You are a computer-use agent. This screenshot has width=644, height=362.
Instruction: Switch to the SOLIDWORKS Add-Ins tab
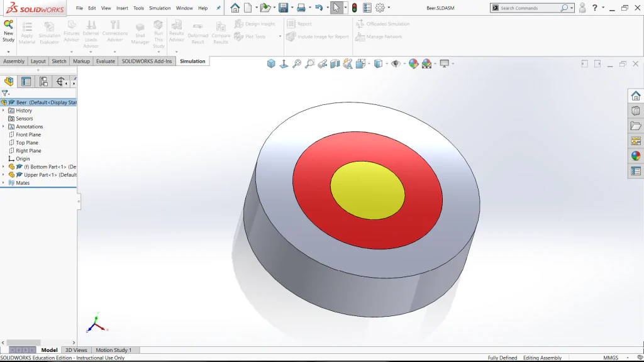click(147, 61)
